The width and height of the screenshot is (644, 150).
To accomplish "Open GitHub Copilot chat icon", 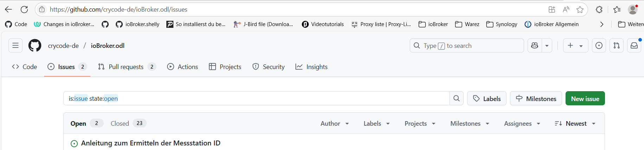I will (535, 45).
